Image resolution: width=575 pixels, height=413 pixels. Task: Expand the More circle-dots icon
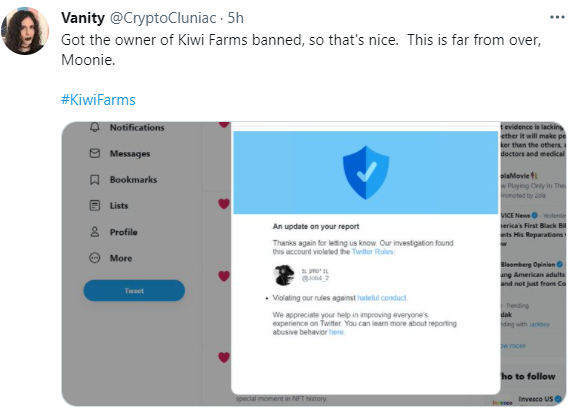coord(95,258)
